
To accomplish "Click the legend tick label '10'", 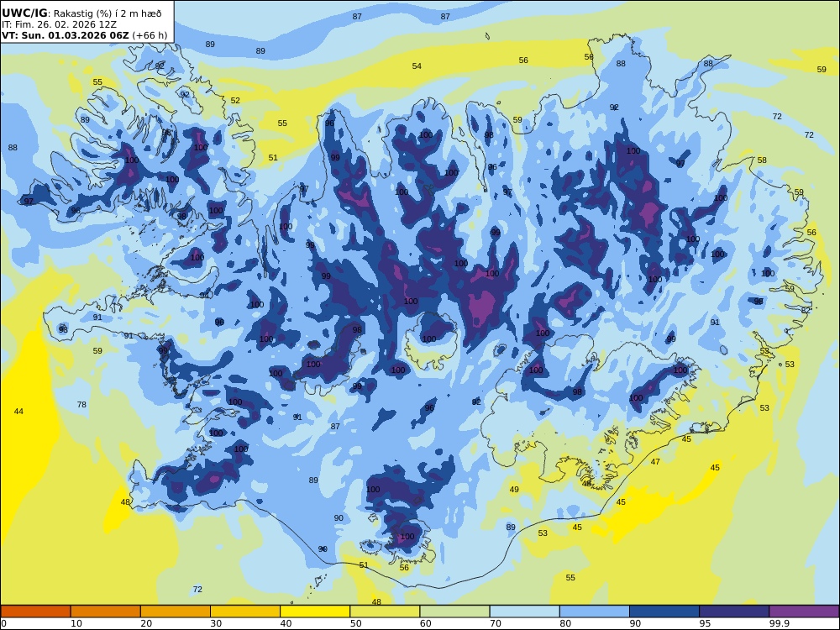I will [x=76, y=623].
